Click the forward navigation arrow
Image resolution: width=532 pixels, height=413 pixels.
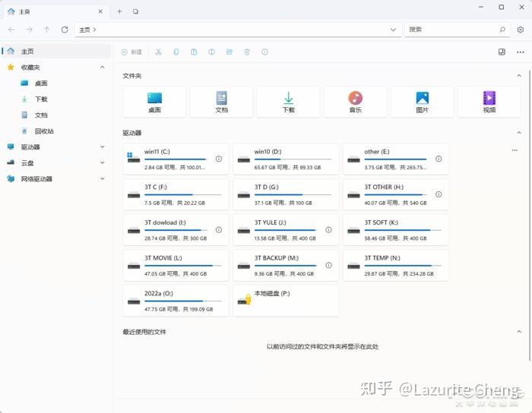click(x=29, y=30)
